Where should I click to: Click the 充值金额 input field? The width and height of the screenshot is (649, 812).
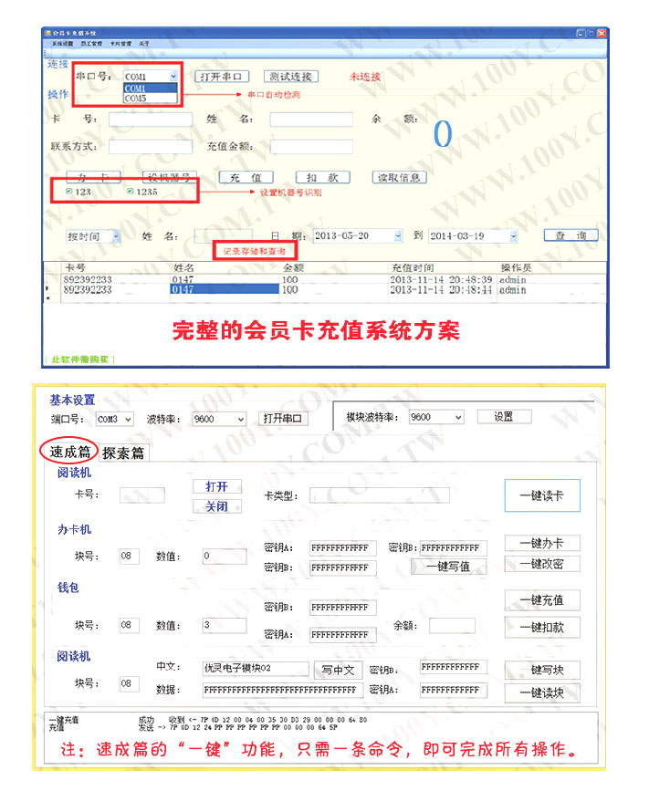[x=310, y=146]
